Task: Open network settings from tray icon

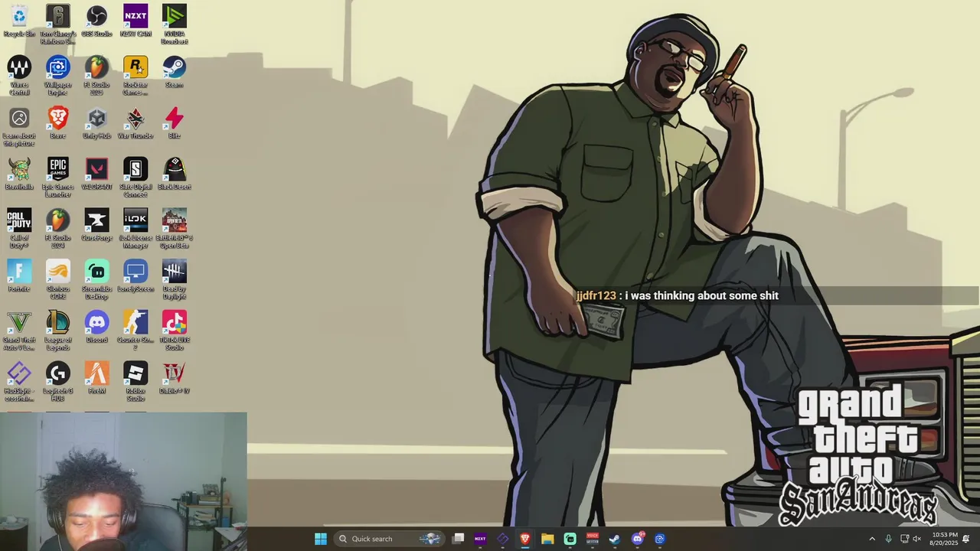Action: click(904, 539)
